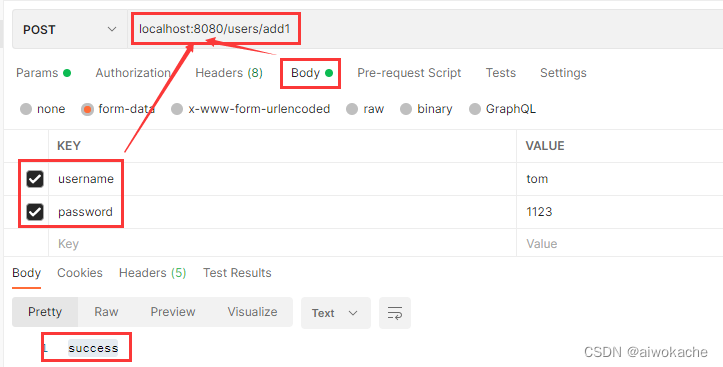Select the none body type radio
Viewport: 723px width, 367px height.
pyautogui.click(x=26, y=109)
